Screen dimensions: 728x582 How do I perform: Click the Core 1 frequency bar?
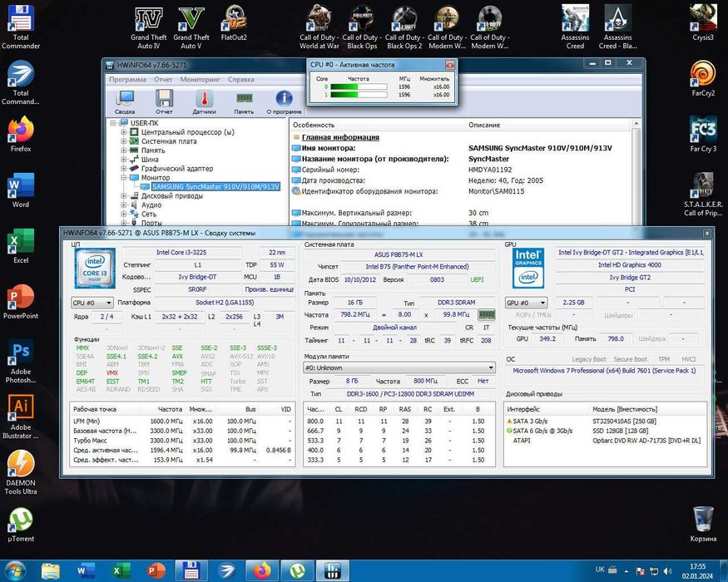pos(359,95)
